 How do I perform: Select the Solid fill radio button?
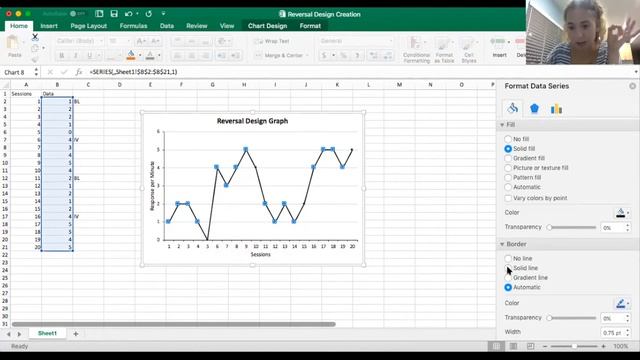[508, 149]
